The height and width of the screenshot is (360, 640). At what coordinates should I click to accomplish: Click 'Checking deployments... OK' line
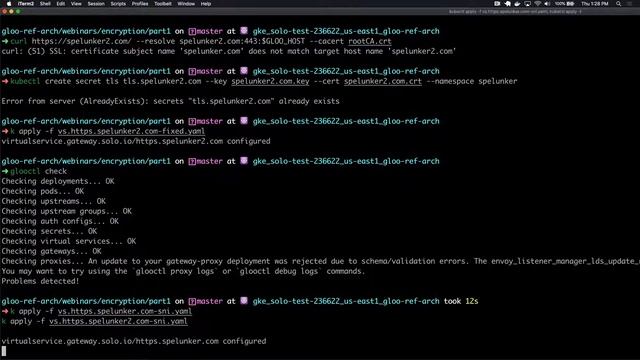point(58,181)
